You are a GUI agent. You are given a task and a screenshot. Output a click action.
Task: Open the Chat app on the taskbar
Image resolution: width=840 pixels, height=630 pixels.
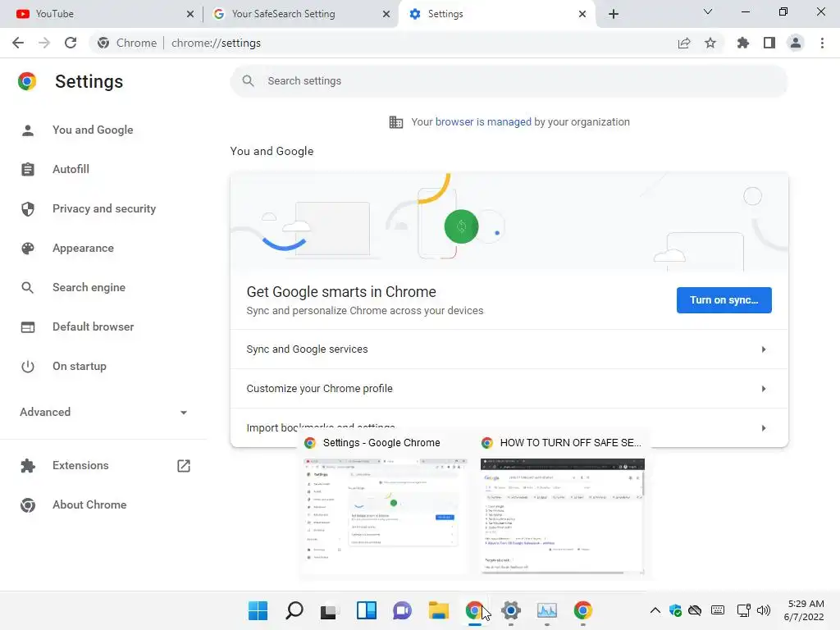coord(402,610)
